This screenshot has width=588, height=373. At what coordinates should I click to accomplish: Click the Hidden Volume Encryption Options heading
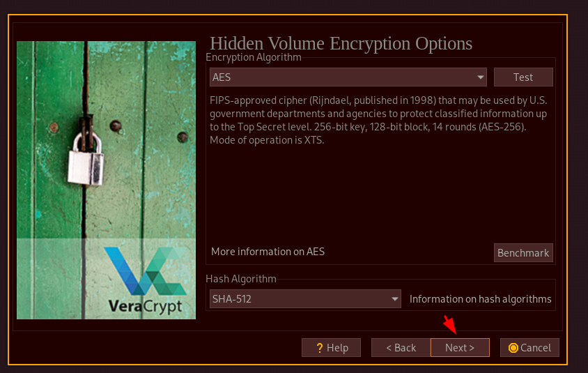(x=341, y=43)
